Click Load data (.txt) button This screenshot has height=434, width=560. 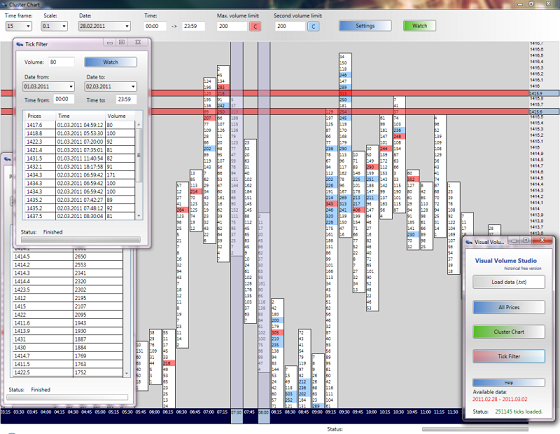pyautogui.click(x=509, y=282)
